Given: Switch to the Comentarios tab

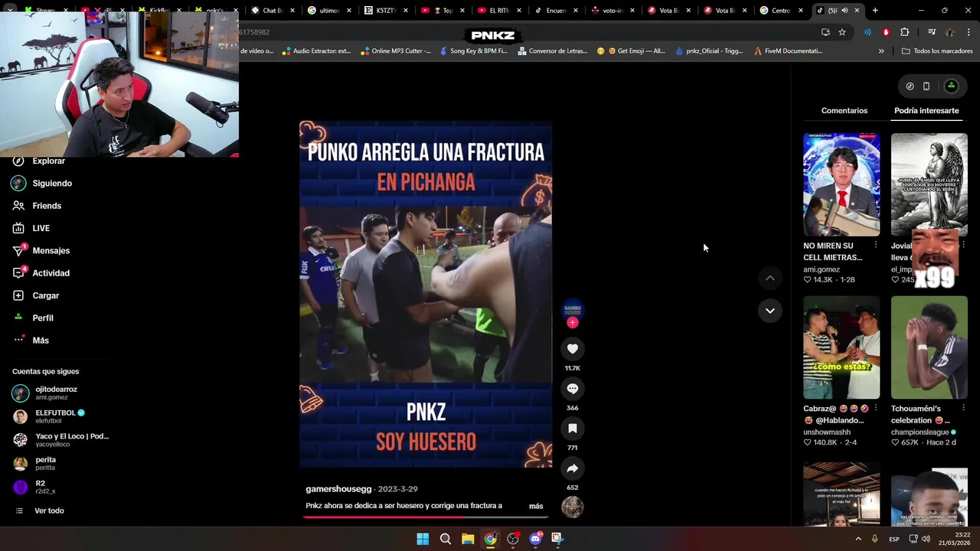Looking at the screenshot, I should (844, 111).
